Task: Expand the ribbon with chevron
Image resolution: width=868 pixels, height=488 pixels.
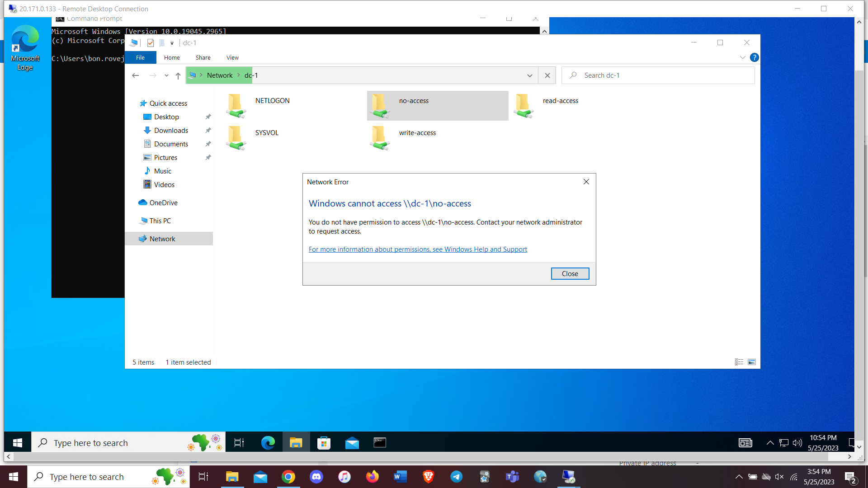Action: pyautogui.click(x=742, y=57)
